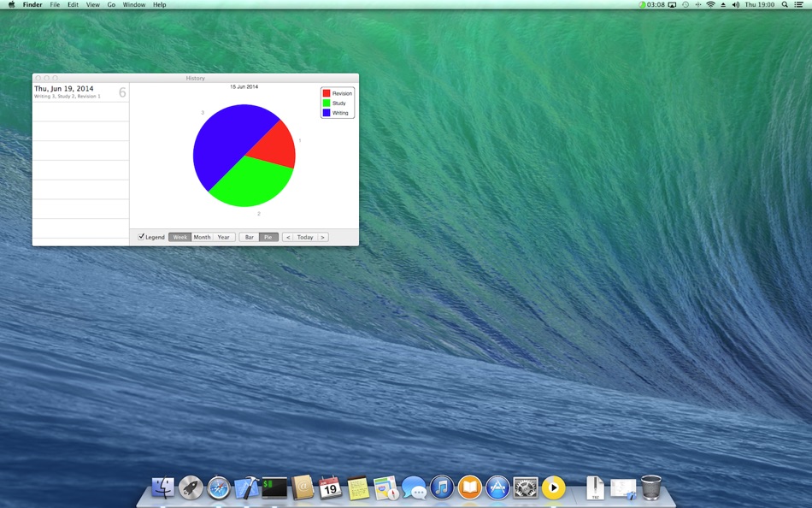The width and height of the screenshot is (812, 508).
Task: Open the Apple menu
Action: coord(11,4)
